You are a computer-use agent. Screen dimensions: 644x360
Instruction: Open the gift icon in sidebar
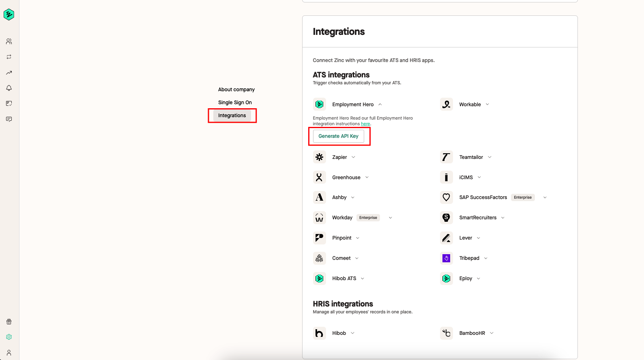tap(9, 321)
